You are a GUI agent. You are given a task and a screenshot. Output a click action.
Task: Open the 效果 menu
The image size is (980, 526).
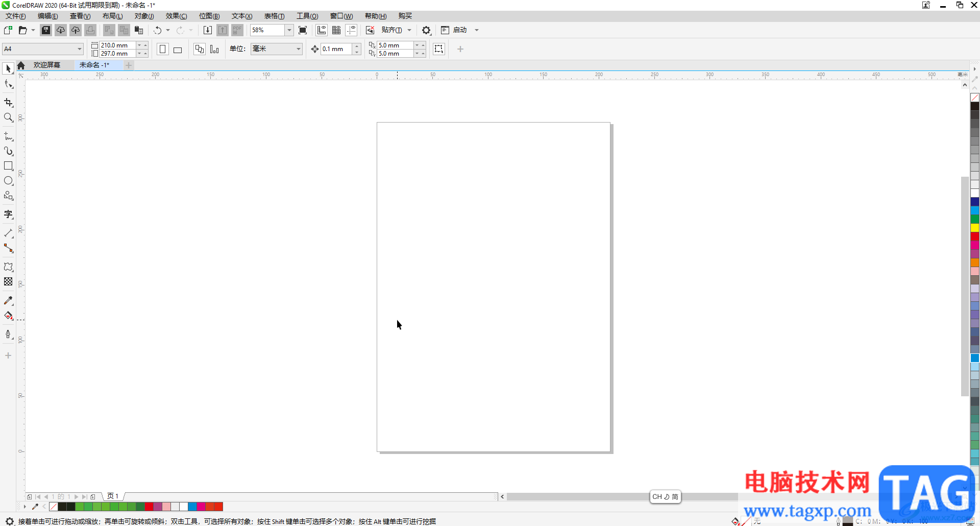tap(176, 16)
